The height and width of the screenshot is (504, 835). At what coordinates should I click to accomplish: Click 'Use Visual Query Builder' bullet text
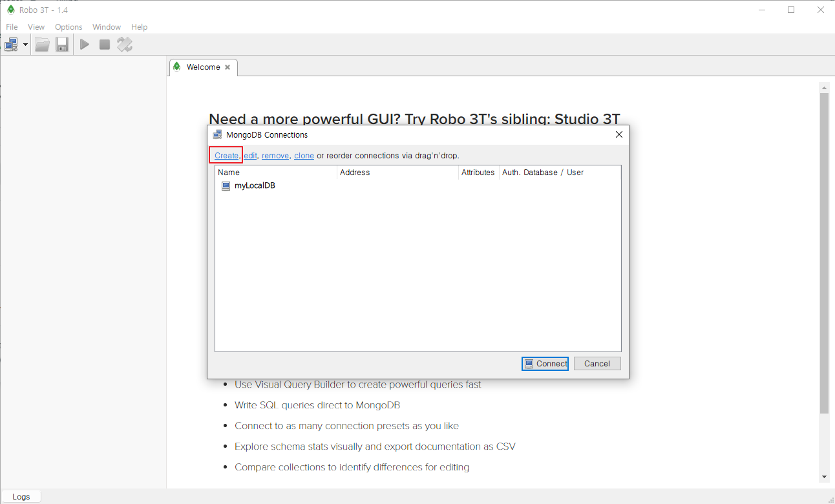[x=358, y=384]
